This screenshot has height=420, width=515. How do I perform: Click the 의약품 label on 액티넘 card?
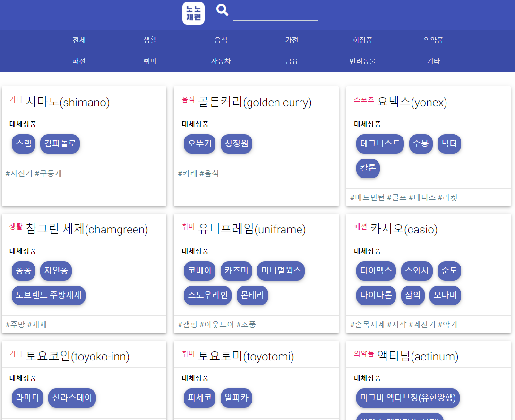(364, 353)
